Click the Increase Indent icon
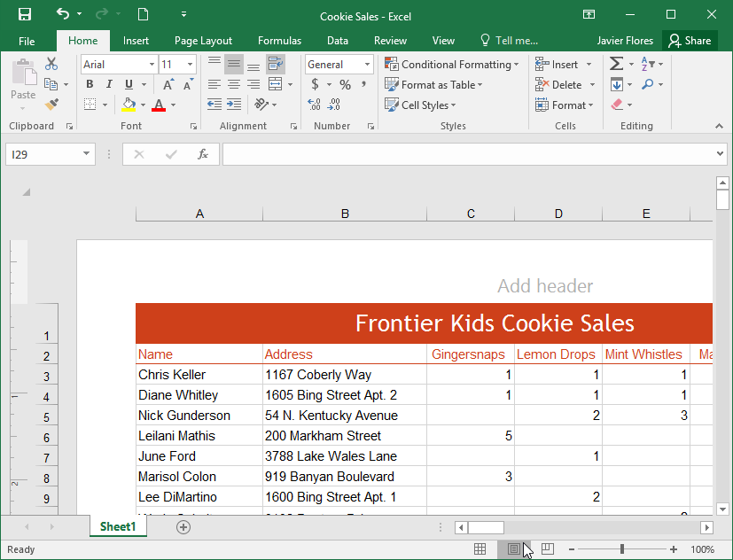 (235, 105)
